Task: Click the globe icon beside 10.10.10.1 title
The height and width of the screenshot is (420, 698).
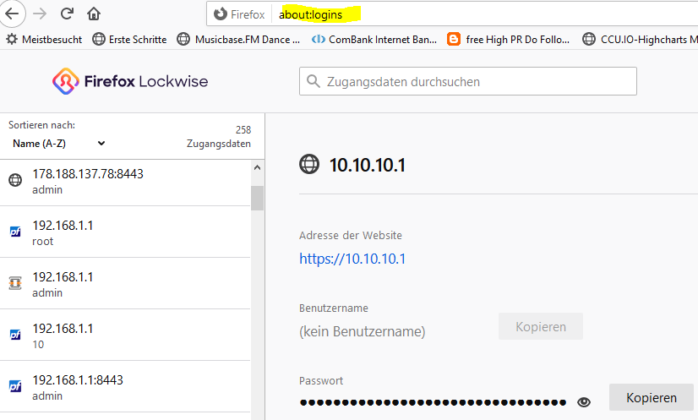Action: tap(309, 164)
